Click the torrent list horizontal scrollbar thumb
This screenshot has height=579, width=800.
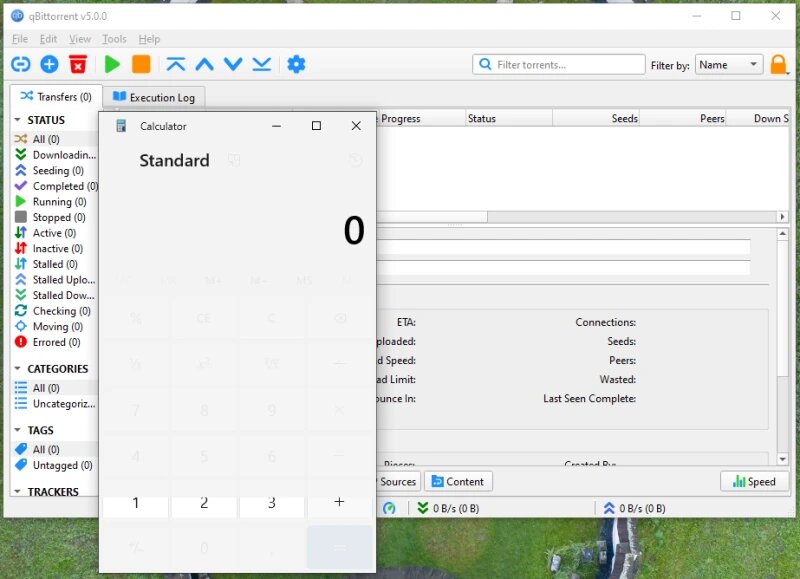tap(432, 217)
